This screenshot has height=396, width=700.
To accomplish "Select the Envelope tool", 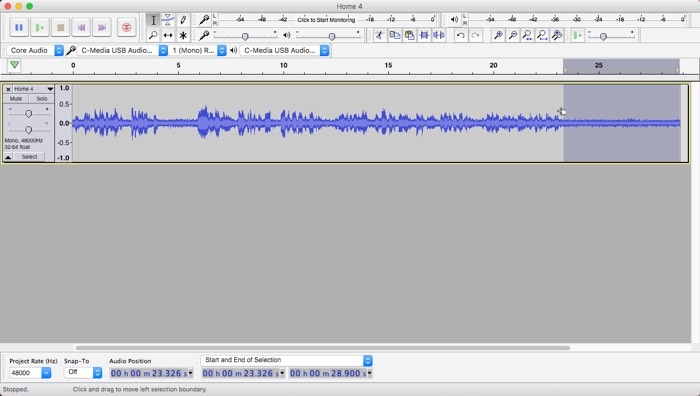I will pyautogui.click(x=168, y=20).
